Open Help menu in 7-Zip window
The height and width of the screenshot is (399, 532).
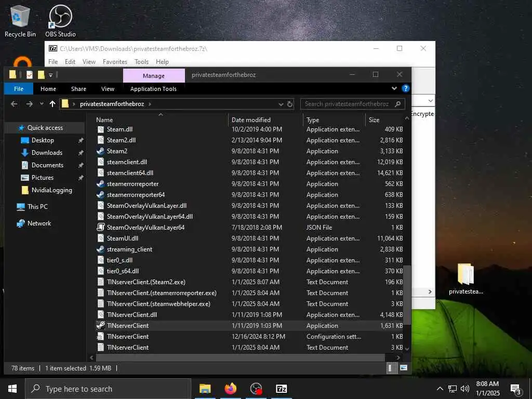[x=162, y=62]
